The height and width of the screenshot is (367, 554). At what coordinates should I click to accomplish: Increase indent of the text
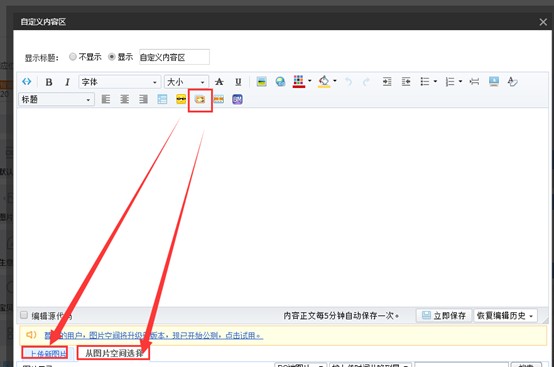(x=387, y=82)
